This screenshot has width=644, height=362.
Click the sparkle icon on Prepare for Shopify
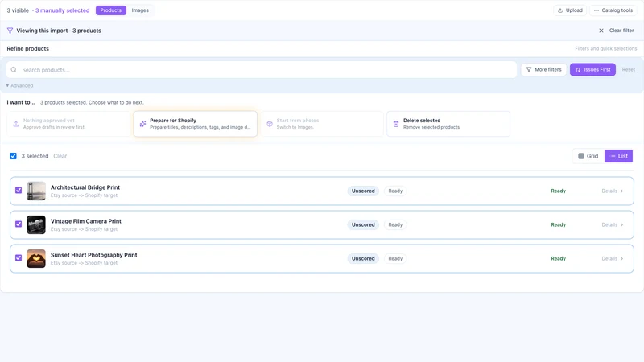point(142,124)
